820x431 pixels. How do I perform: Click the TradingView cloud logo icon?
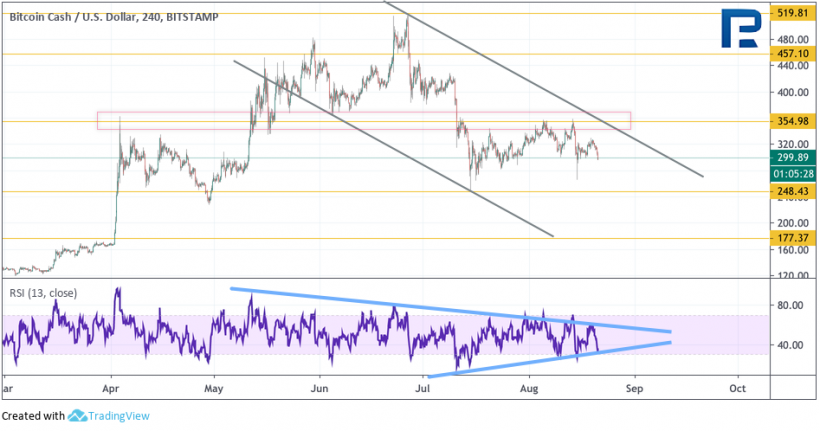[77, 416]
